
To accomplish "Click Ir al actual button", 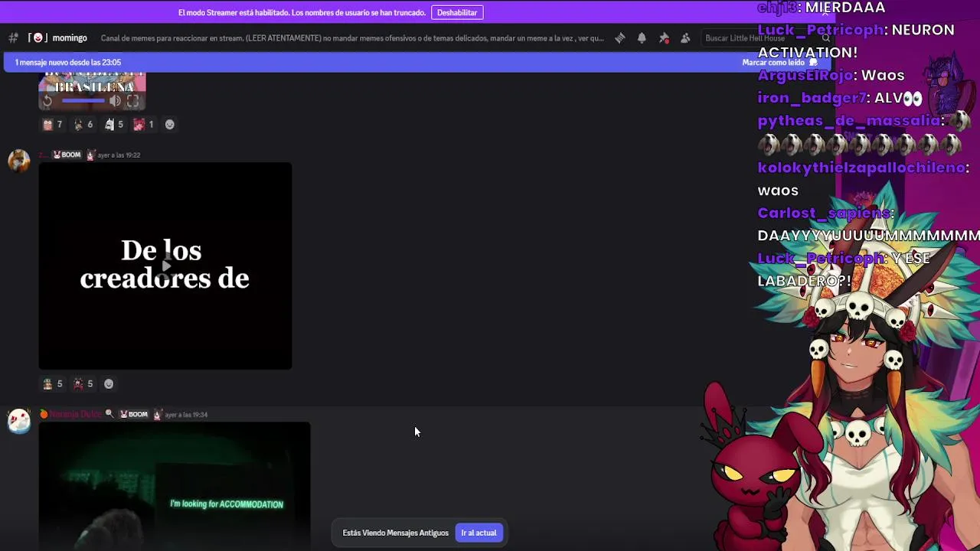I will (479, 533).
